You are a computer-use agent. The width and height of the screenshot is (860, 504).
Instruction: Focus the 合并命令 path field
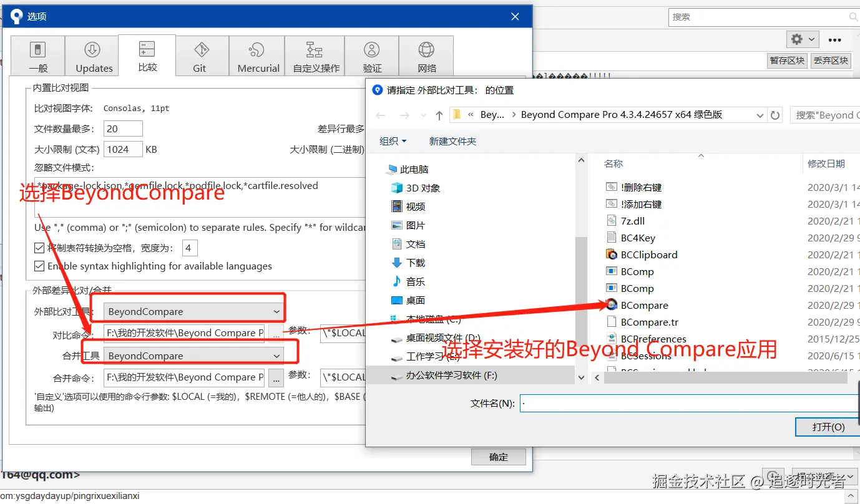(x=184, y=377)
